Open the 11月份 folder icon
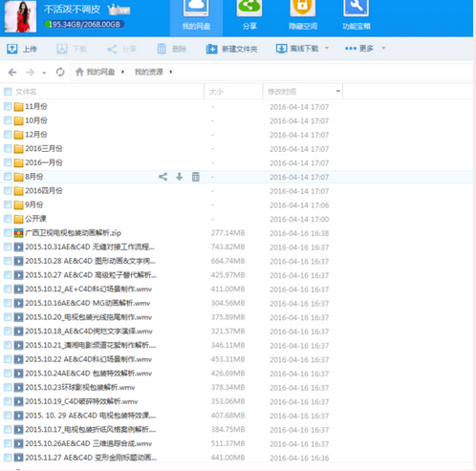The image size is (476, 471). coord(19,107)
